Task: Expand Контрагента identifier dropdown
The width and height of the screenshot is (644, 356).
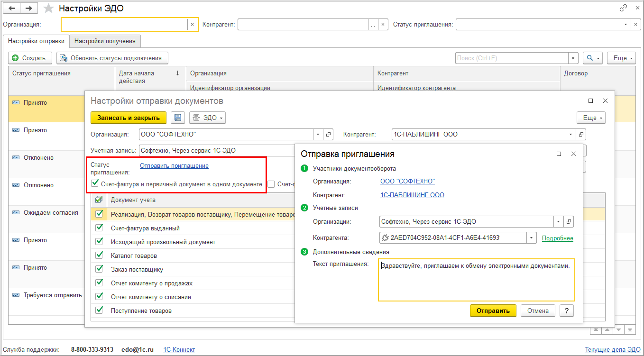Action: [532, 238]
